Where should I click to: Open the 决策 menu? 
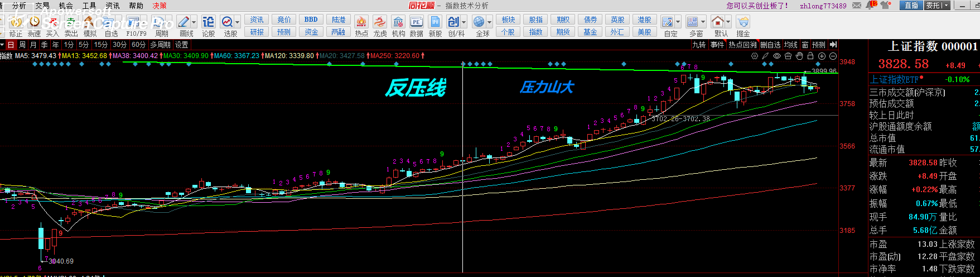pos(160,6)
